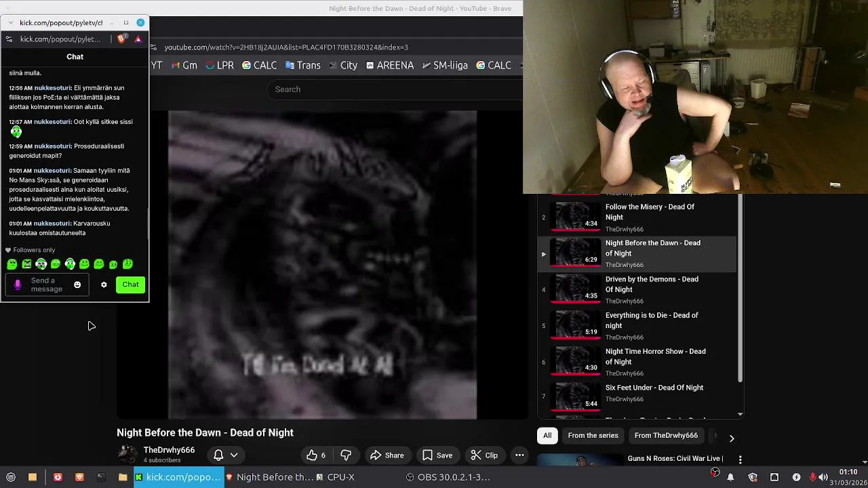
Task: Click the square window tray icon
Action: point(774,477)
